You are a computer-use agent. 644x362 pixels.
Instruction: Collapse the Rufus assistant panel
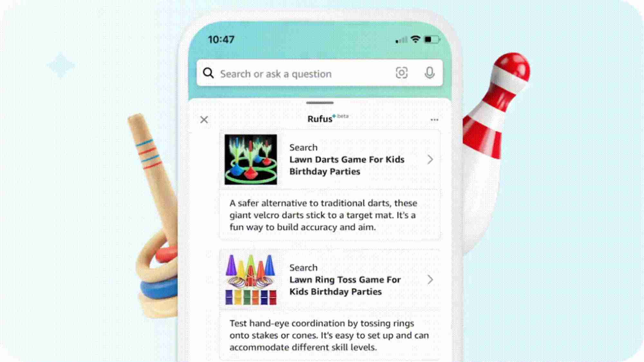(205, 120)
